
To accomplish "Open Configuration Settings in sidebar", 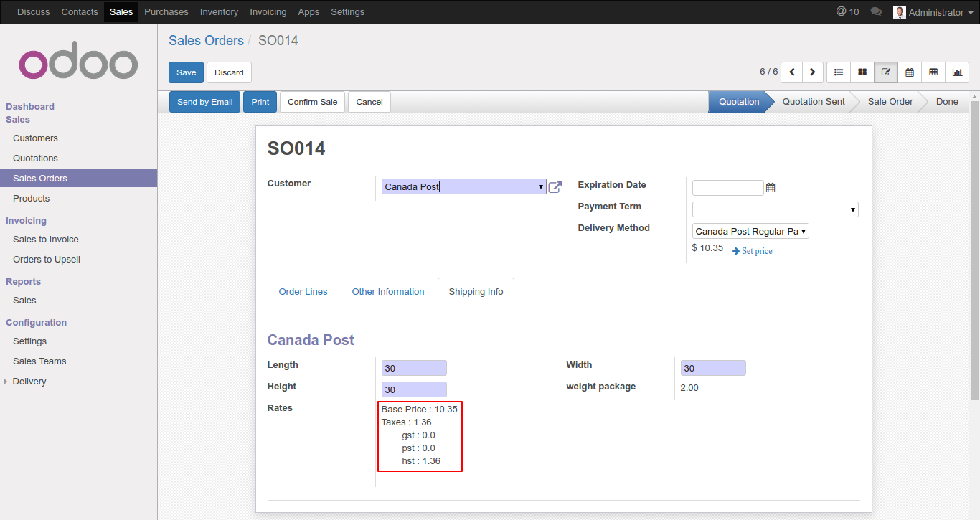I will click(29, 341).
